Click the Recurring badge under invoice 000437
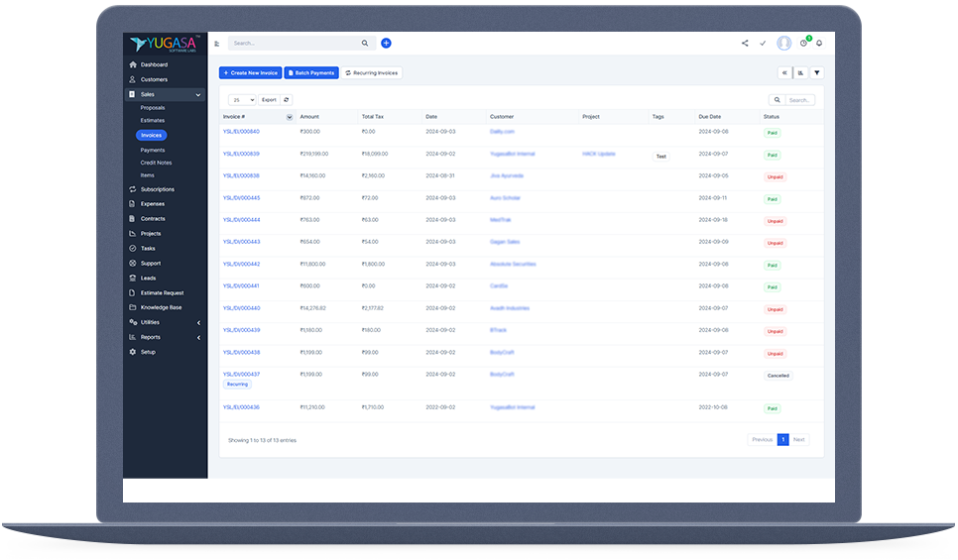The height and width of the screenshot is (560, 958). [238, 385]
